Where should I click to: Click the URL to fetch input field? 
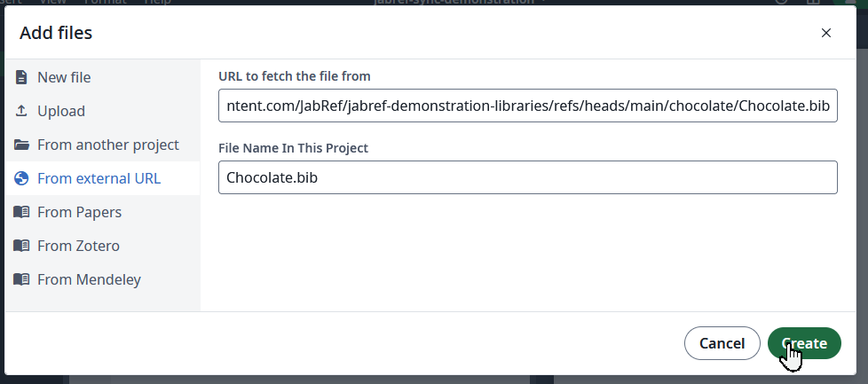(x=527, y=106)
